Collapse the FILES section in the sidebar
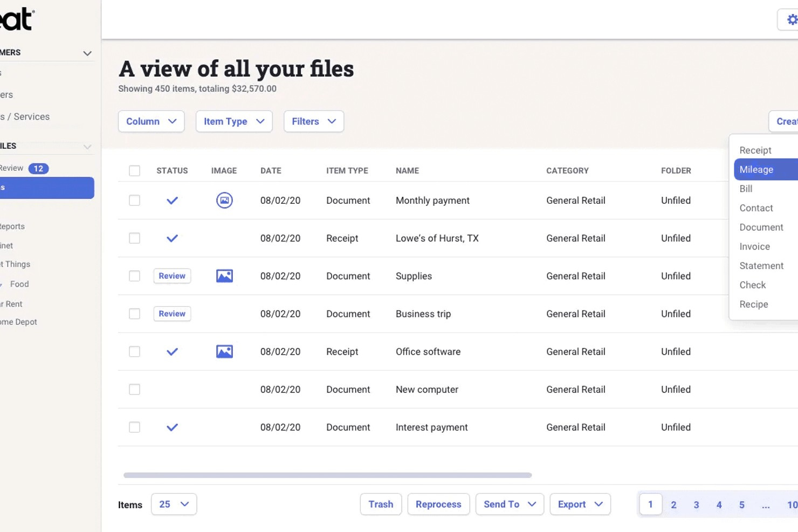Screen dimensions: 798x532 (87, 146)
